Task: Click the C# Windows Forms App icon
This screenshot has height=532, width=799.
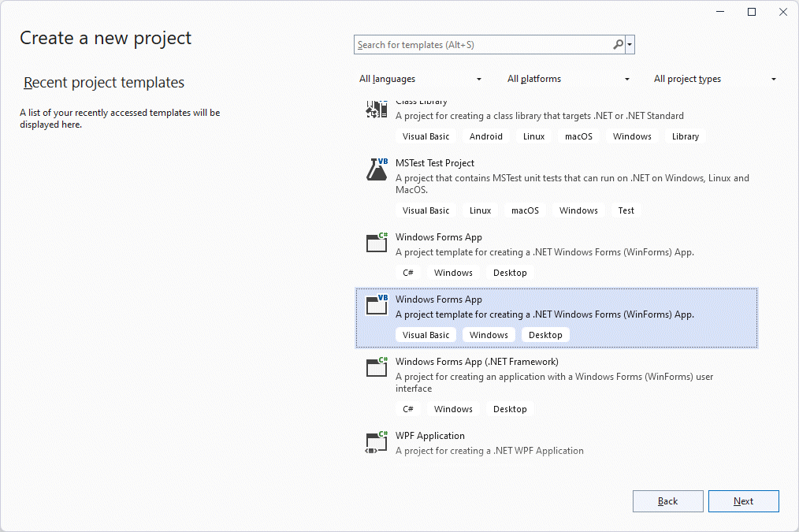Action: (377, 243)
